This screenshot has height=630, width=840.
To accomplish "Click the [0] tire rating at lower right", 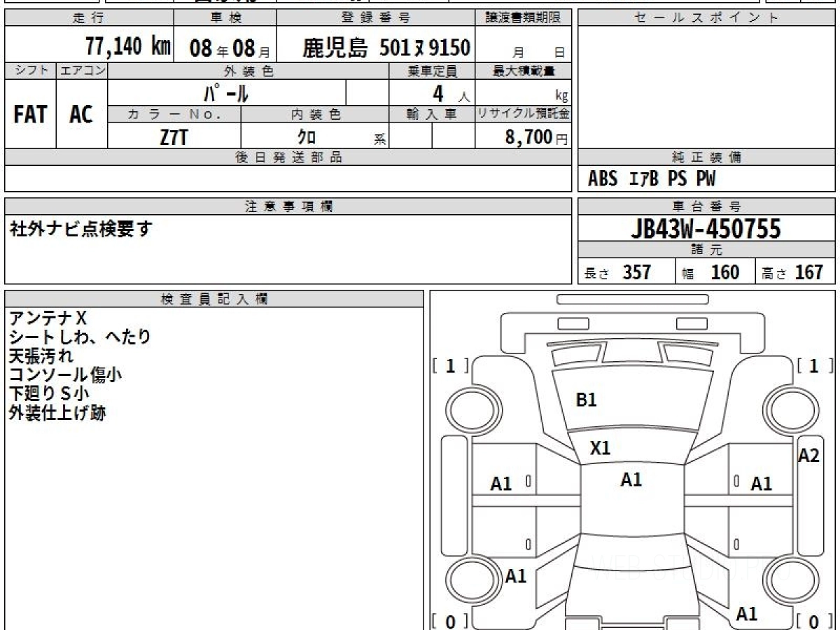I will tap(814, 622).
